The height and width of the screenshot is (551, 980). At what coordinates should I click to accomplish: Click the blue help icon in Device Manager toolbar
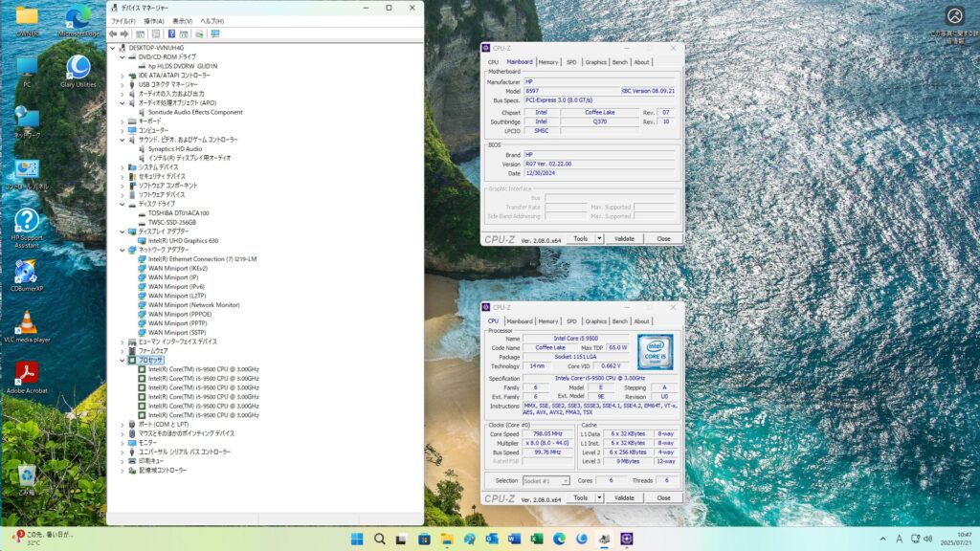171,33
